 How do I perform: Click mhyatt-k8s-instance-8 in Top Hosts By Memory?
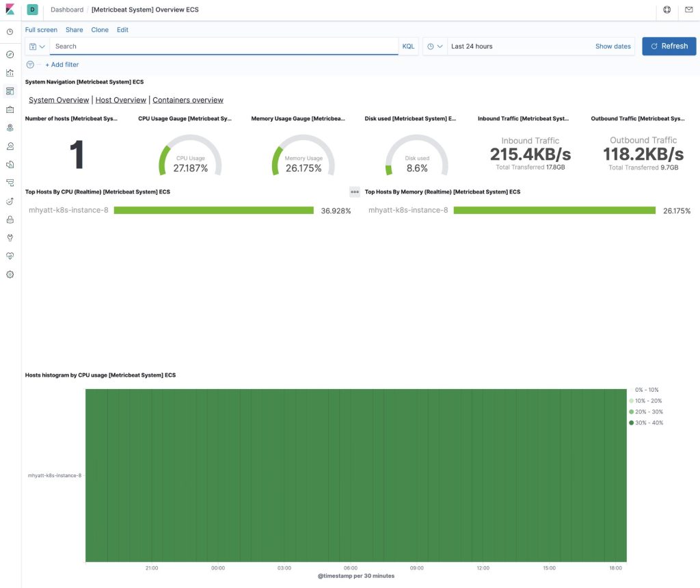[x=408, y=211]
